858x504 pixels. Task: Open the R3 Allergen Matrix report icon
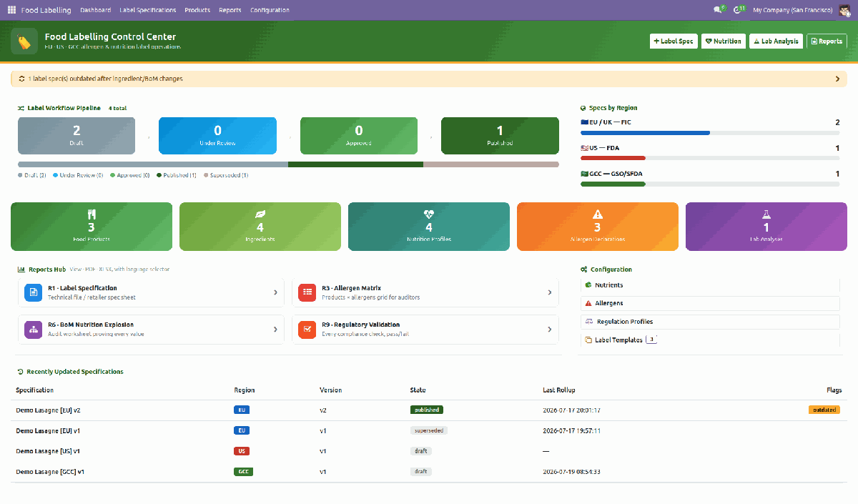click(307, 292)
